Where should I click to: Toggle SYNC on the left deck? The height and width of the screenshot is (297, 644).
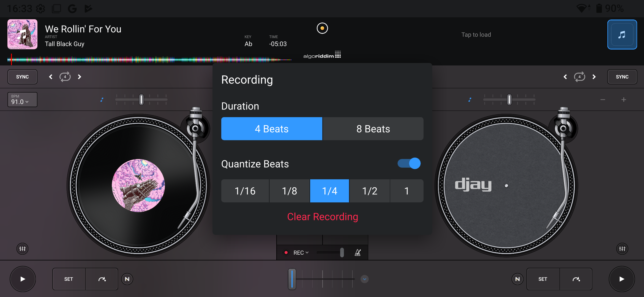pyautogui.click(x=22, y=77)
